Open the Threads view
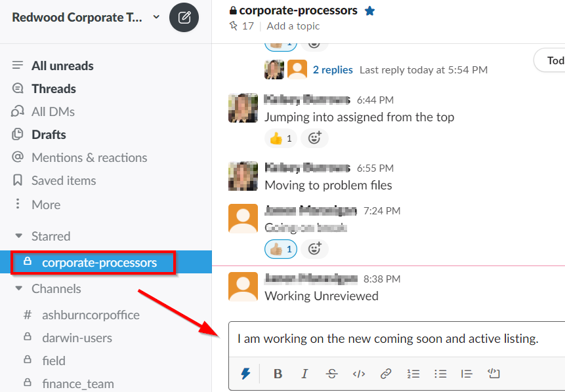This screenshot has width=565, height=392. click(x=54, y=88)
